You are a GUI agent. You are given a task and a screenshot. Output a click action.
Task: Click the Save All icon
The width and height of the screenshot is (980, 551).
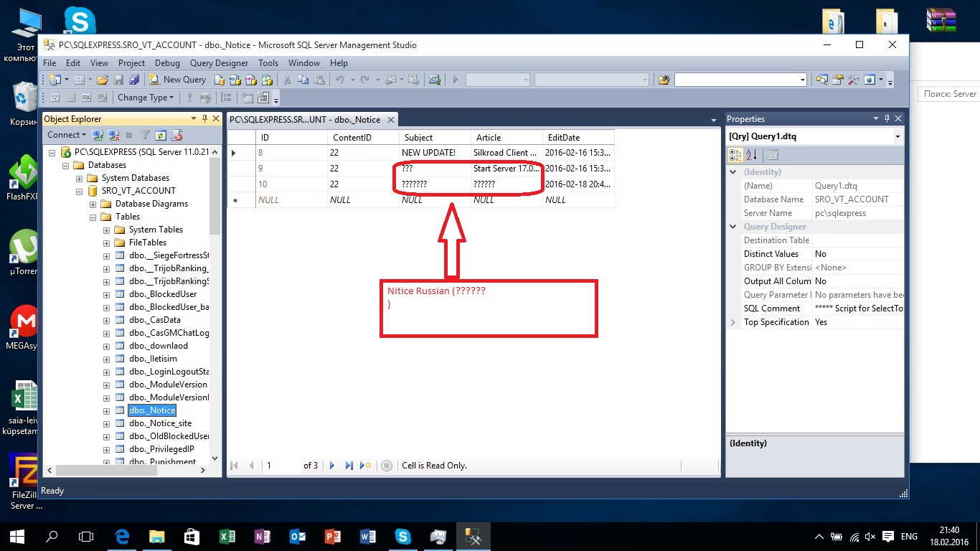coord(133,80)
